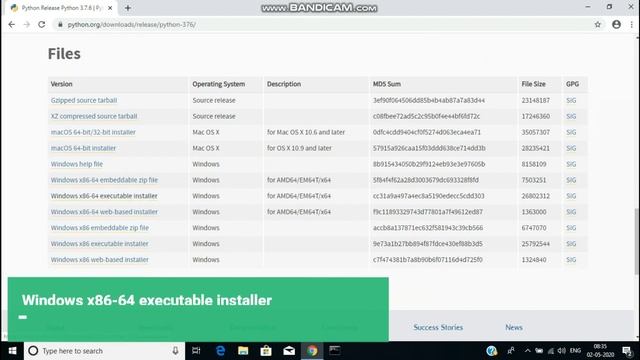Open the Chrome profile account icon
The width and height of the screenshot is (640, 360).
tap(616, 24)
